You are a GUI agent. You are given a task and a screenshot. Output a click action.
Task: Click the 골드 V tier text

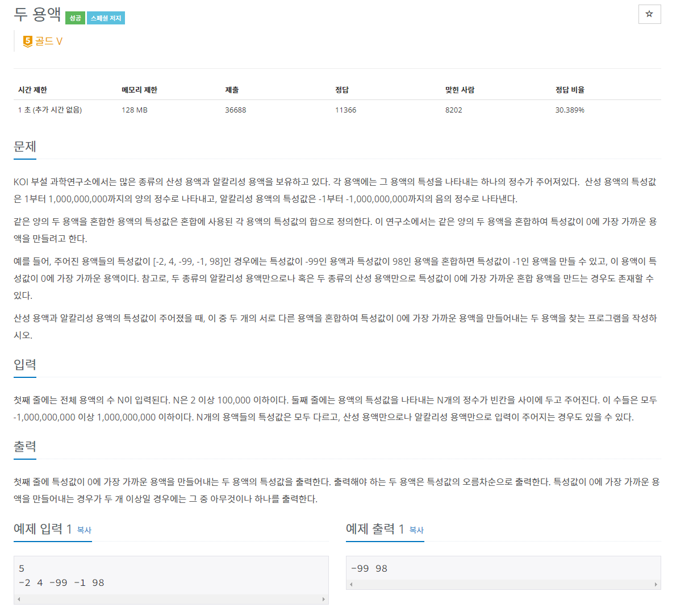click(x=49, y=41)
